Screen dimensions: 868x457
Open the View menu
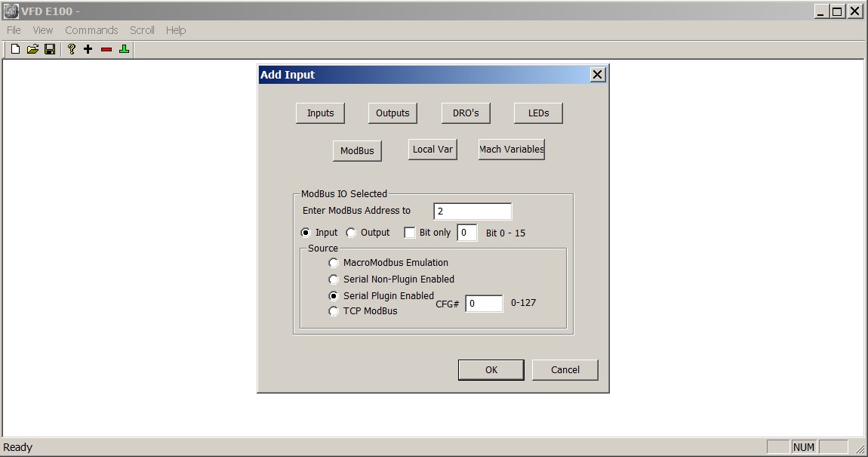tap(42, 30)
